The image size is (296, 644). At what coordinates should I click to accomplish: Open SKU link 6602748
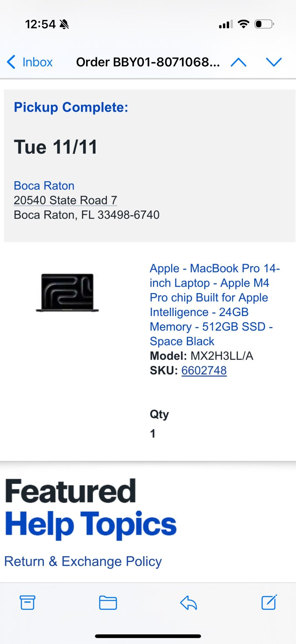coord(204,370)
